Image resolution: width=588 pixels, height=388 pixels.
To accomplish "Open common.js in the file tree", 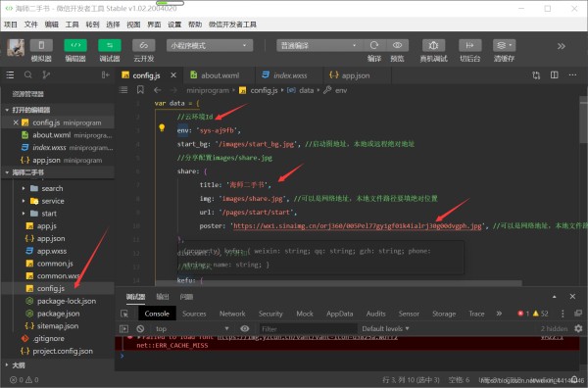I will pyautogui.click(x=55, y=264).
